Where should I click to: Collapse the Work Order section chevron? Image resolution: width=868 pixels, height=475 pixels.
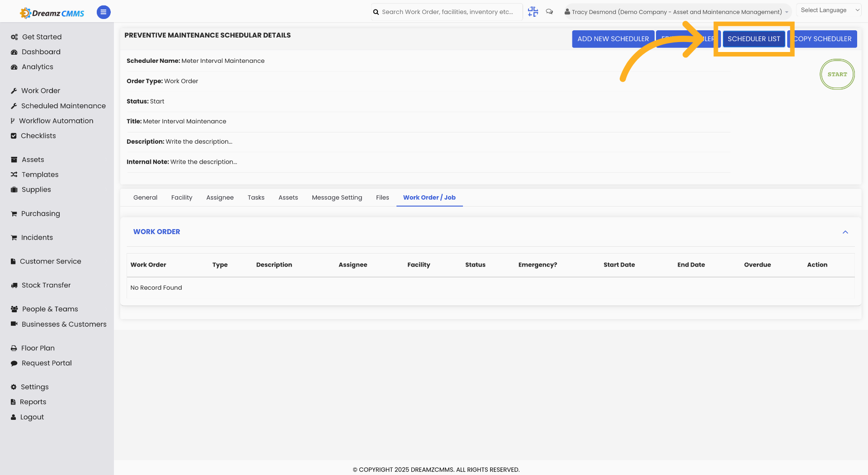point(845,232)
